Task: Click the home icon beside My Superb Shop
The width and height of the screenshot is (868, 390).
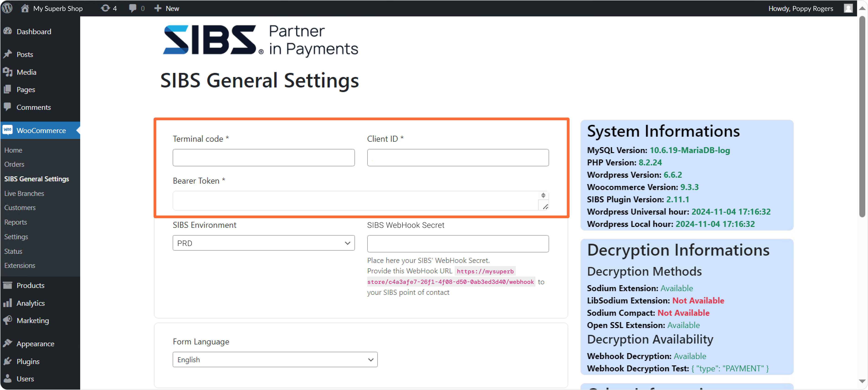Action: pyautogui.click(x=25, y=8)
